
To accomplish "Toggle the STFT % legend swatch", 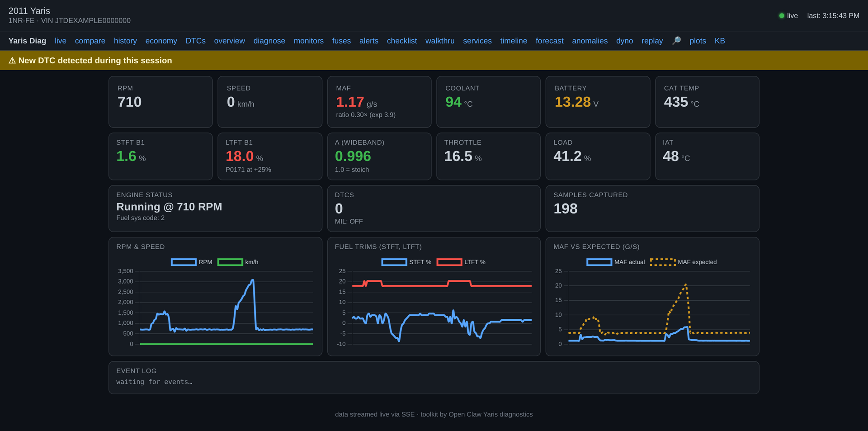I will pyautogui.click(x=394, y=262).
